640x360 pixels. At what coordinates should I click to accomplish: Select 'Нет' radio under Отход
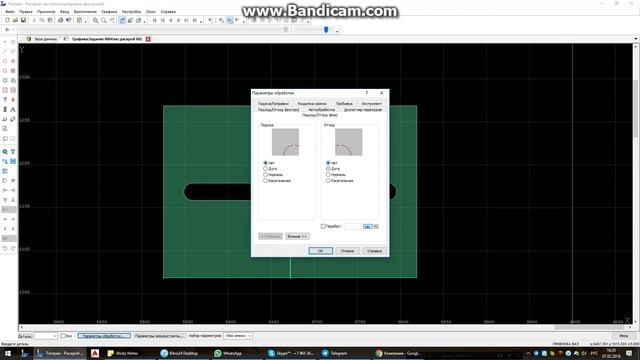click(328, 163)
